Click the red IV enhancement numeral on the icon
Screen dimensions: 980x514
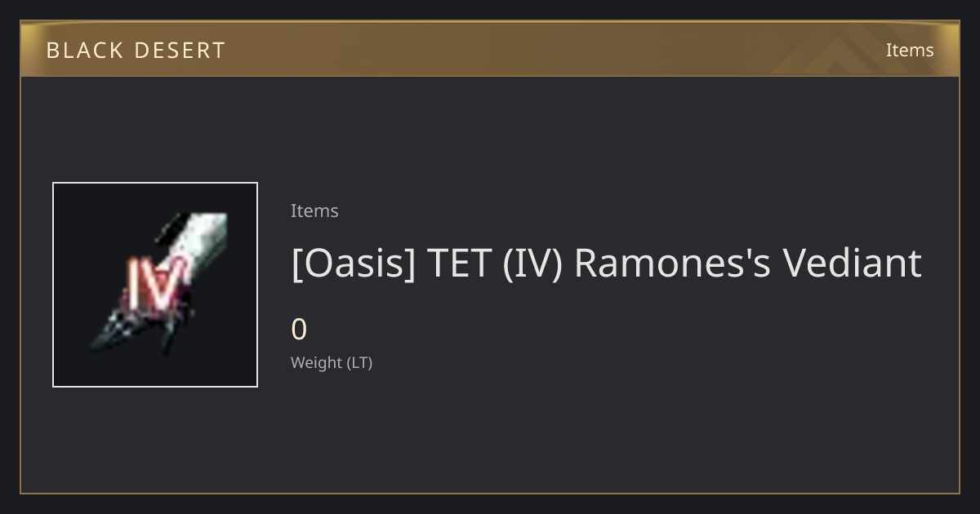pyautogui.click(x=153, y=282)
